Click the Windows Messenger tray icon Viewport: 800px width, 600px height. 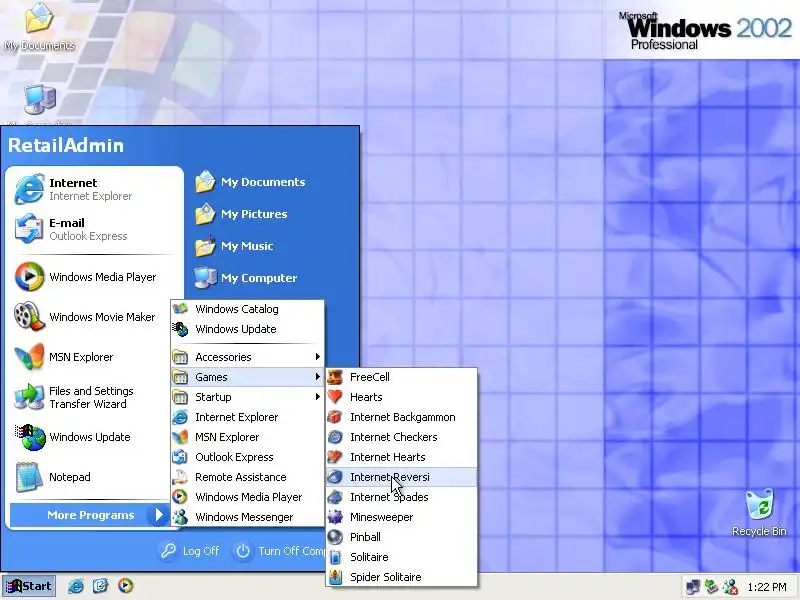coord(731,587)
